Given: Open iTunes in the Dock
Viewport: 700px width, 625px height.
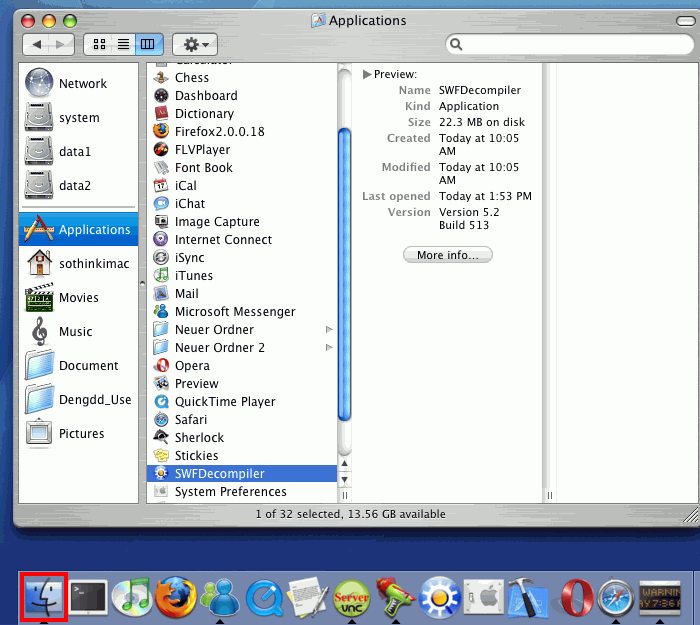Looking at the screenshot, I should point(131,597).
